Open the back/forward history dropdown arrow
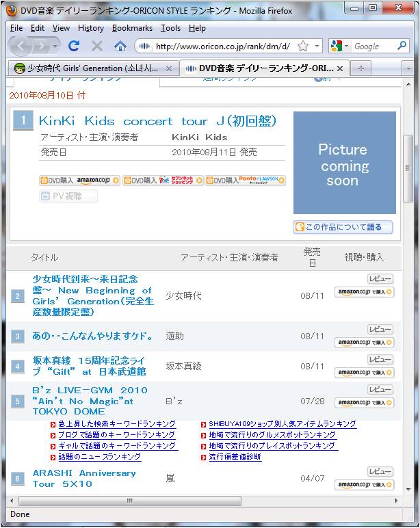 coord(55,46)
